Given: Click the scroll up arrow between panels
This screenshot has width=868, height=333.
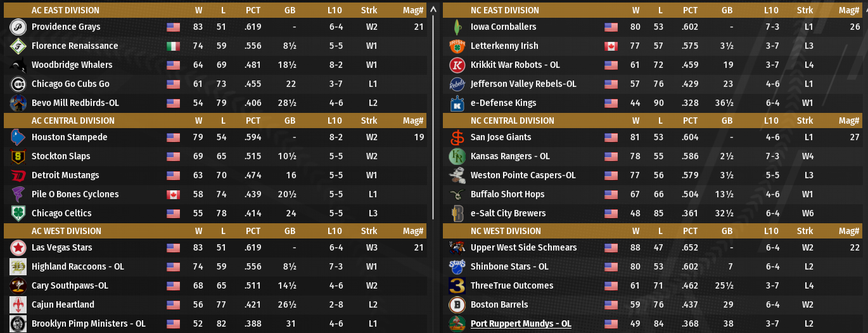Looking at the screenshot, I should coord(433,10).
